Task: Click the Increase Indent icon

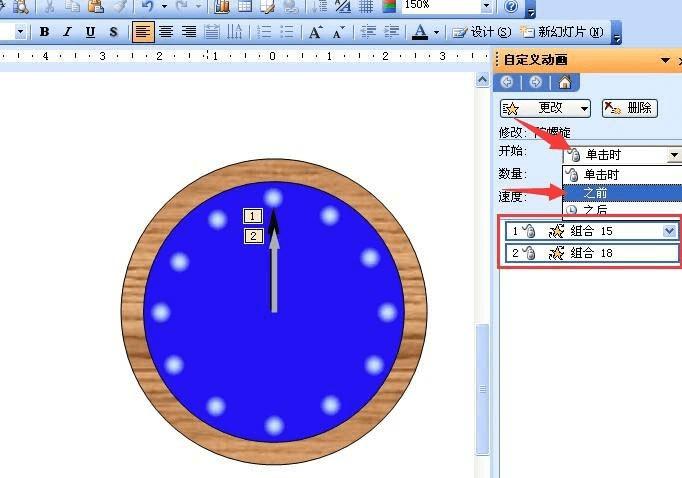Action: click(391, 32)
